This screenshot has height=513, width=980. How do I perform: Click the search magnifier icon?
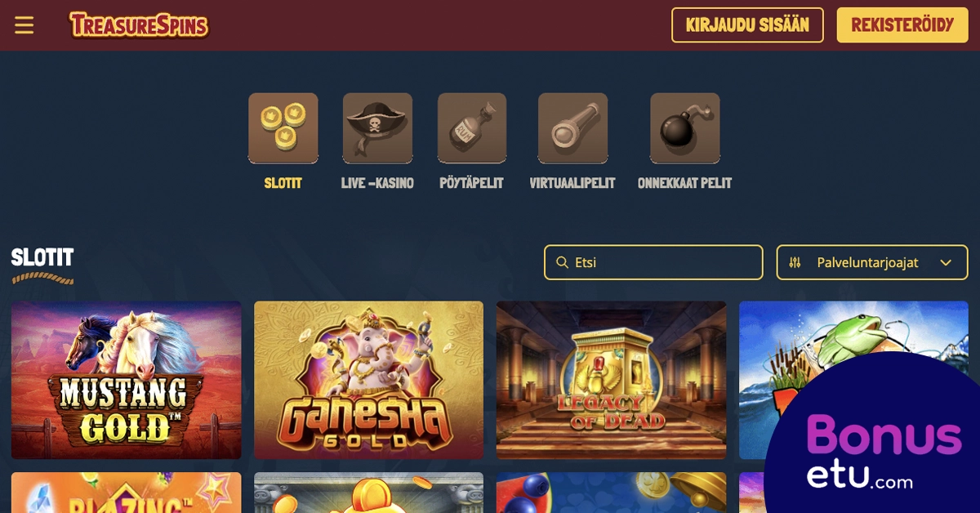coord(562,262)
